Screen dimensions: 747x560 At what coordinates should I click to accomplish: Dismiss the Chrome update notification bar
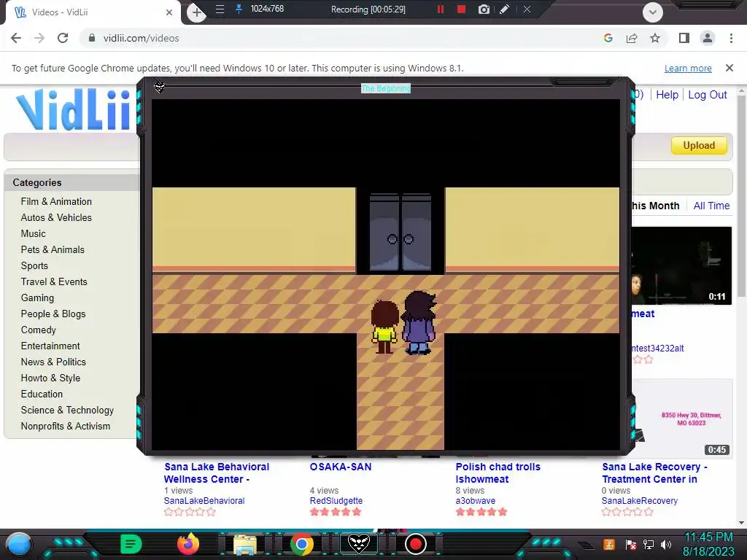coord(729,68)
